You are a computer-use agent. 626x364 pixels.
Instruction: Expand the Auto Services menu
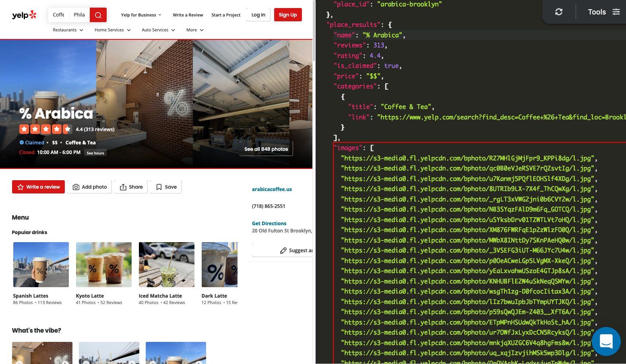point(158,30)
